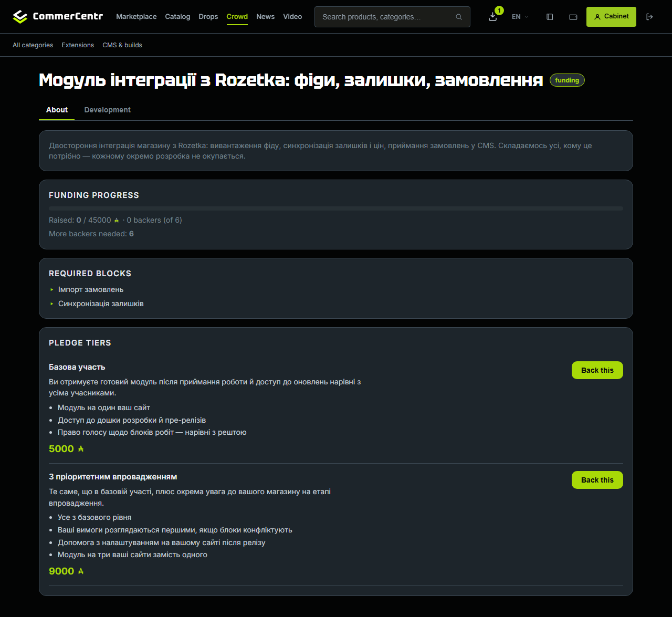Click the PLEDGE TIERS heading
Viewport: 672px width, 617px height.
pyautogui.click(x=80, y=343)
